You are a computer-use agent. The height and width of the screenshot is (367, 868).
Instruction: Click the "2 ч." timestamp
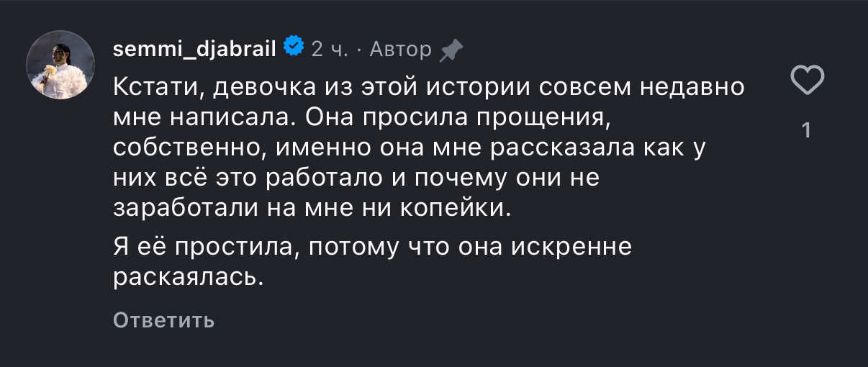click(330, 49)
